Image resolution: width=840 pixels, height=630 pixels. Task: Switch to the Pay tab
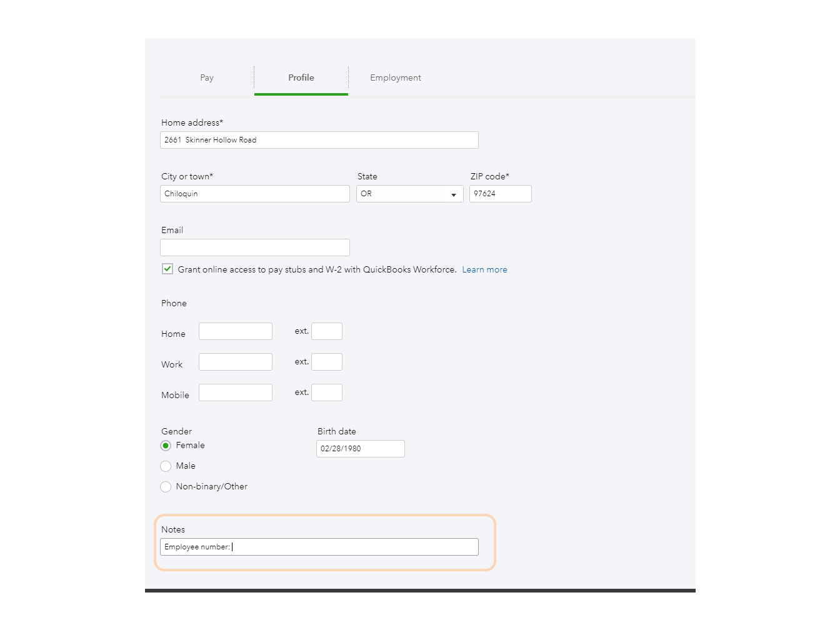click(x=207, y=77)
